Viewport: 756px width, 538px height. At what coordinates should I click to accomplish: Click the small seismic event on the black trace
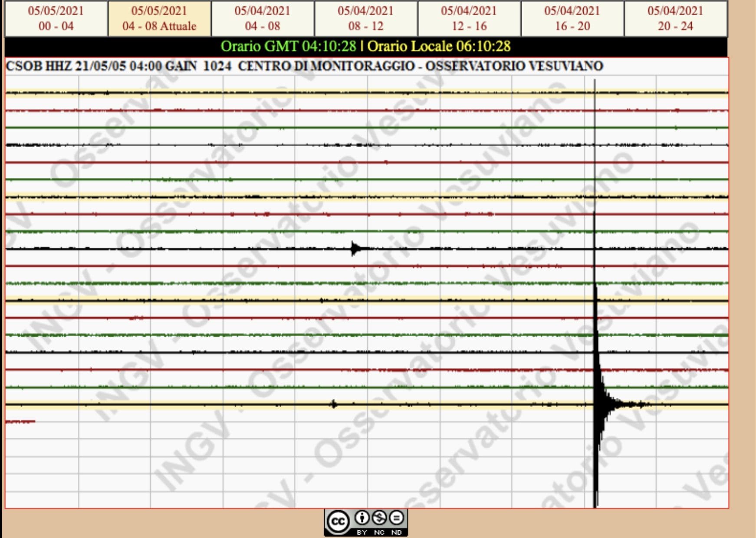(356, 249)
